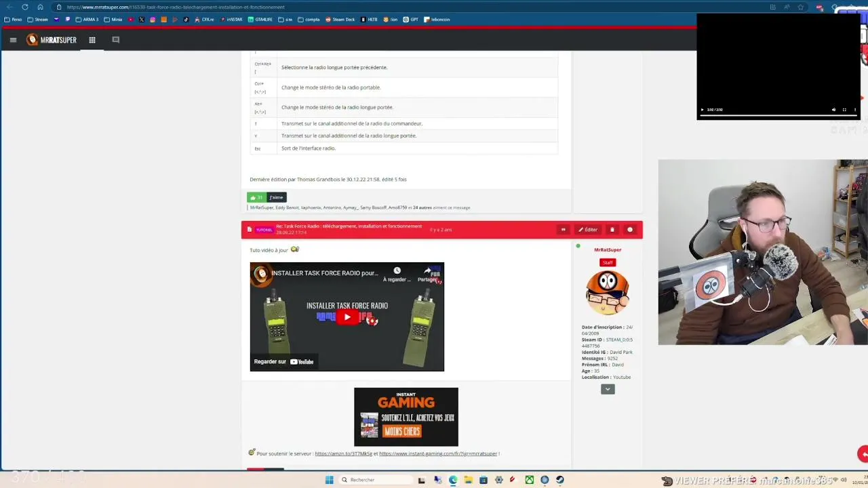868x488 pixels.
Task: Open the Xbox app from the taskbar
Action: coord(530,480)
